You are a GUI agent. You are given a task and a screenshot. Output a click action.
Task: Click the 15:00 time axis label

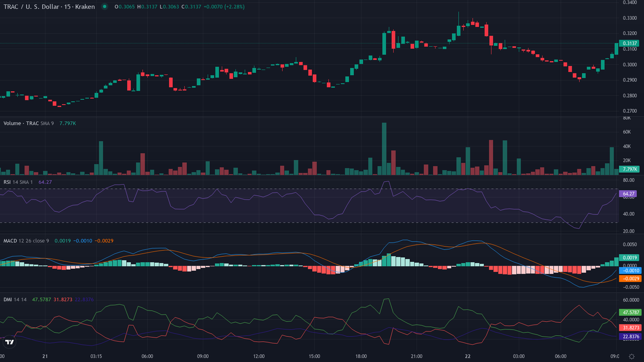coord(314,356)
